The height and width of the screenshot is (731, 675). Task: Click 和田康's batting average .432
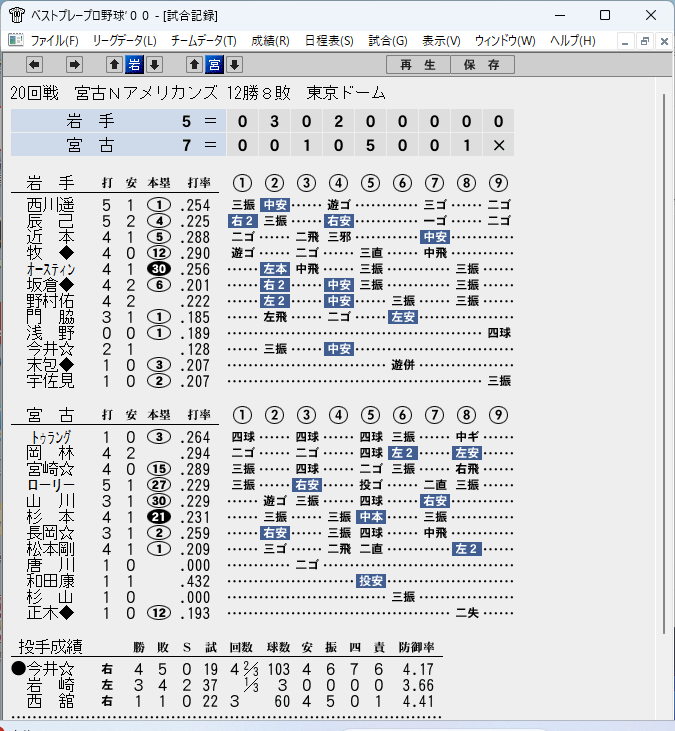[x=195, y=581]
